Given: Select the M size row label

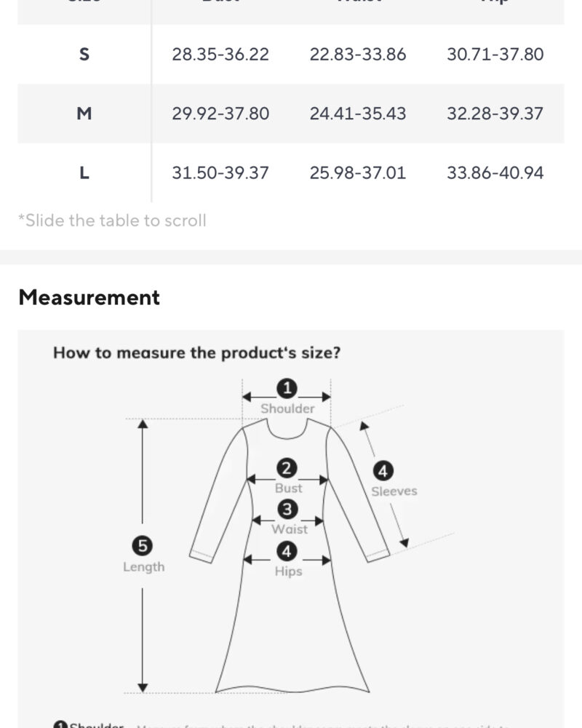Looking at the screenshot, I should pos(84,114).
